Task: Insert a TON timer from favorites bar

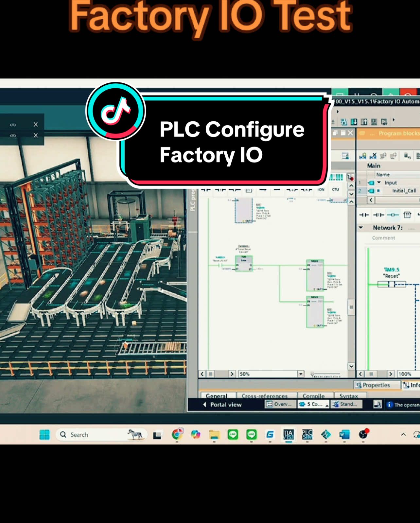Action: (321, 189)
